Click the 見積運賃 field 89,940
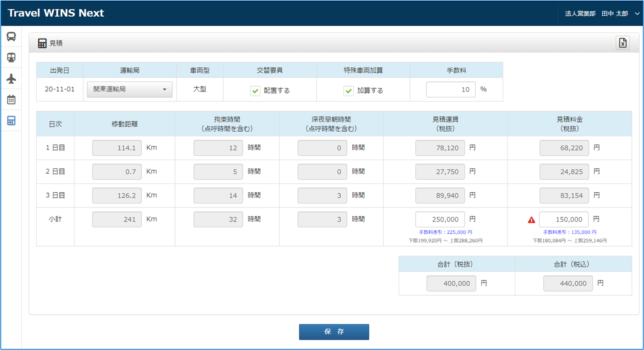 [x=440, y=195]
